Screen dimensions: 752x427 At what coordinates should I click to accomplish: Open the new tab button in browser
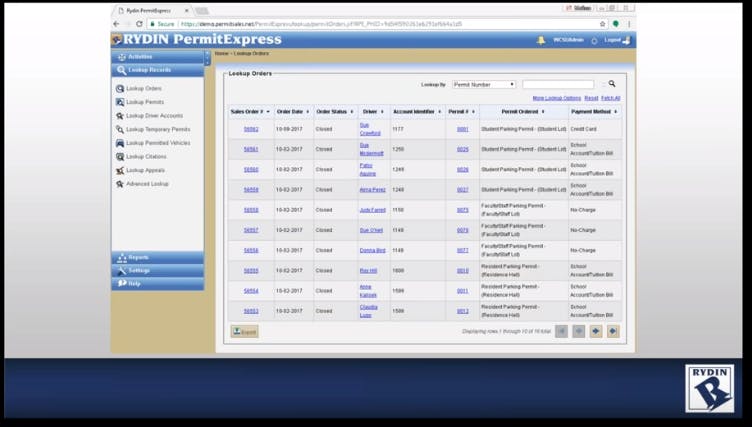pyautogui.click(x=202, y=11)
